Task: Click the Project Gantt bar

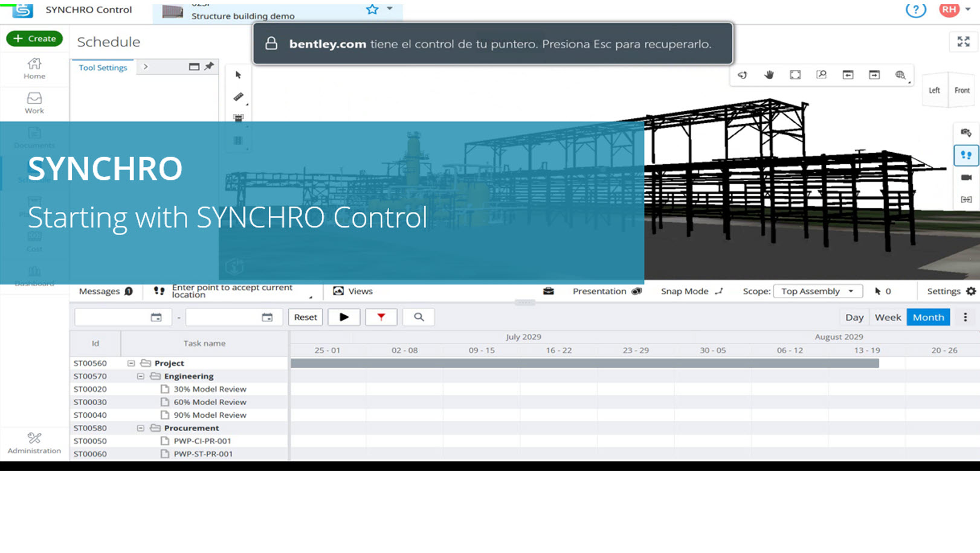Action: pos(585,363)
